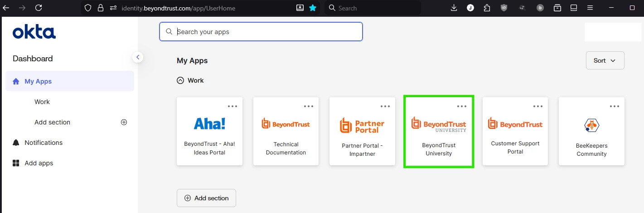Launch the BeyondTrust University app
The width and height of the screenshot is (644, 213).
439,131
